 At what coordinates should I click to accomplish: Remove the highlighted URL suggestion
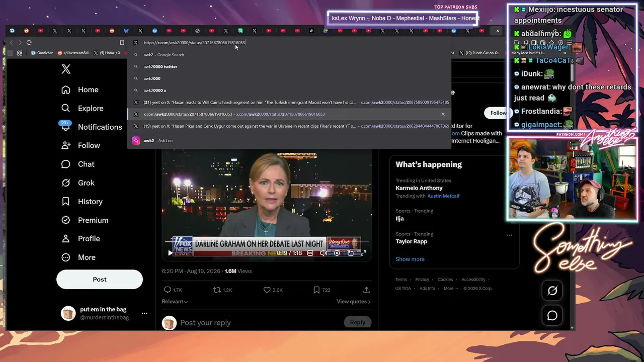pyautogui.click(x=443, y=114)
